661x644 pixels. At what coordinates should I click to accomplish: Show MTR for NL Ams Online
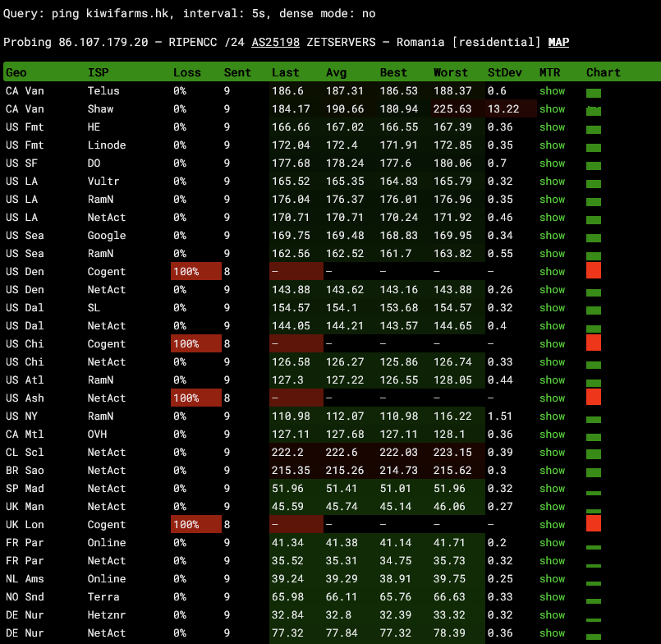pos(553,579)
